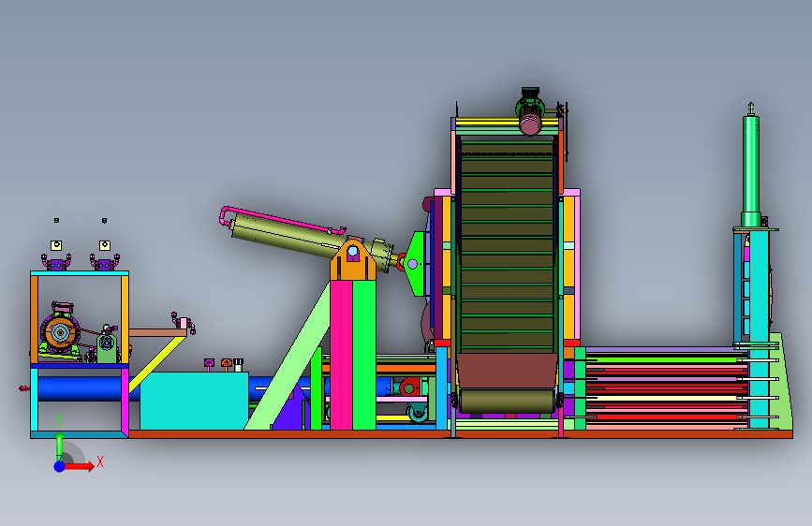
Task: Select the motor on top of the conveyor tower
Action: tap(530, 111)
